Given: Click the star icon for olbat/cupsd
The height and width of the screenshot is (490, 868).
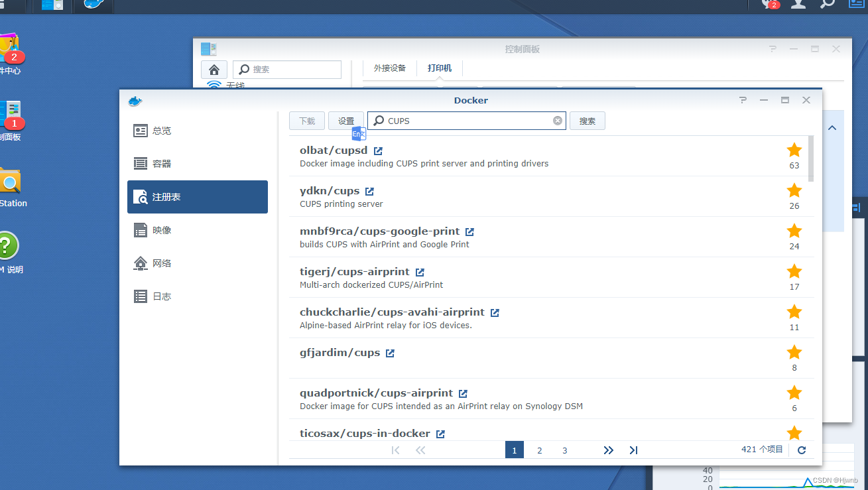Looking at the screenshot, I should point(794,150).
